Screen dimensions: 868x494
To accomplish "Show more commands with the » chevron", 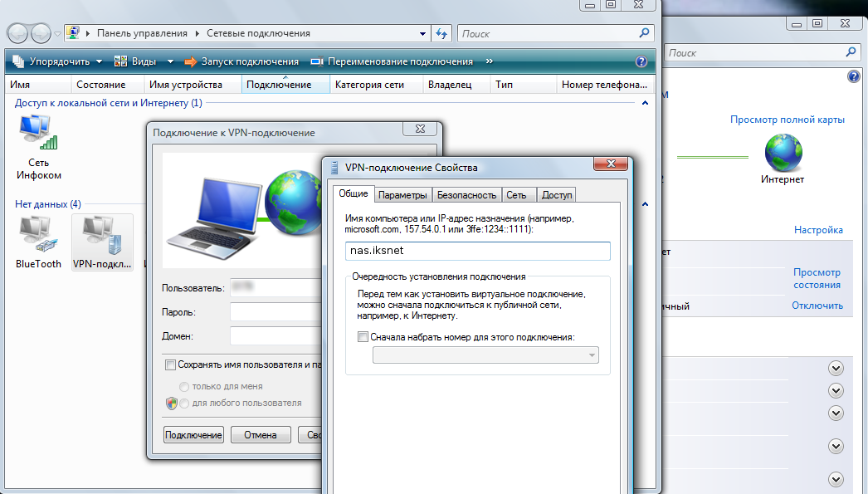I will point(490,61).
